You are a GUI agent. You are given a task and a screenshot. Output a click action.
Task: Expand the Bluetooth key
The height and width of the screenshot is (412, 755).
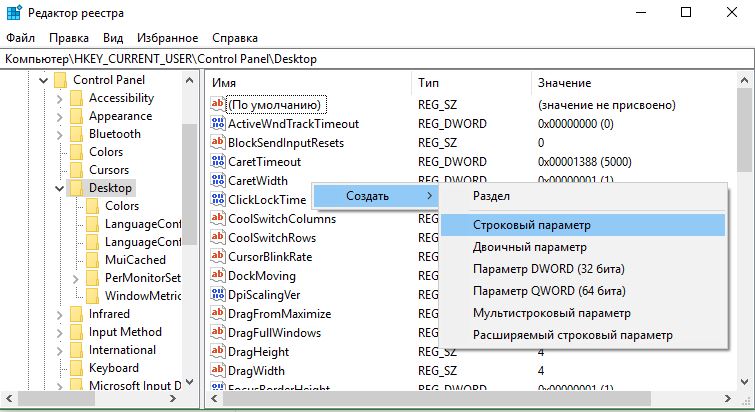tap(59, 135)
